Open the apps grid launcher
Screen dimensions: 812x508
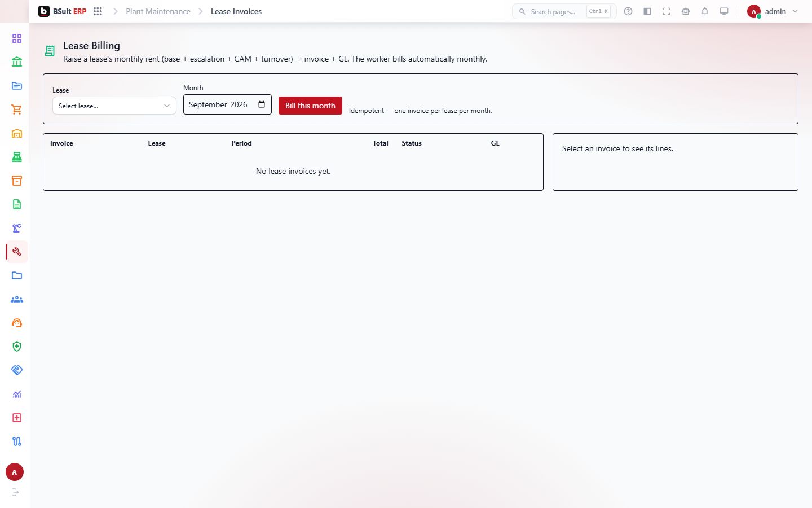click(98, 11)
